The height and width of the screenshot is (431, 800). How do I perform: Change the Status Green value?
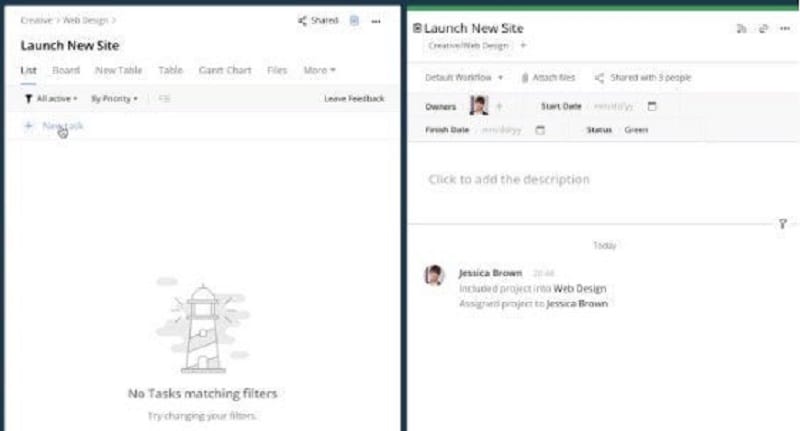click(636, 130)
